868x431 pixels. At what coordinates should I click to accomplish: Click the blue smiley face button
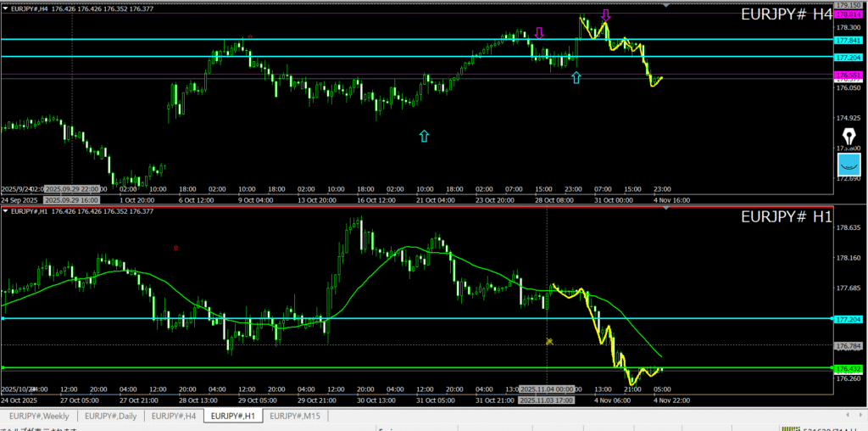[x=849, y=165]
